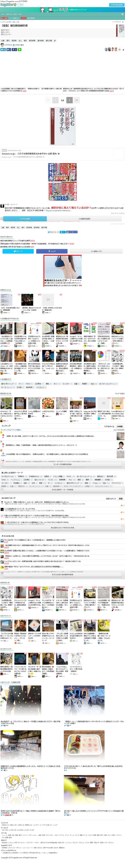Click the Hatena bookmark count button
The height and width of the screenshot is (868, 125).
[x=9, y=50]
